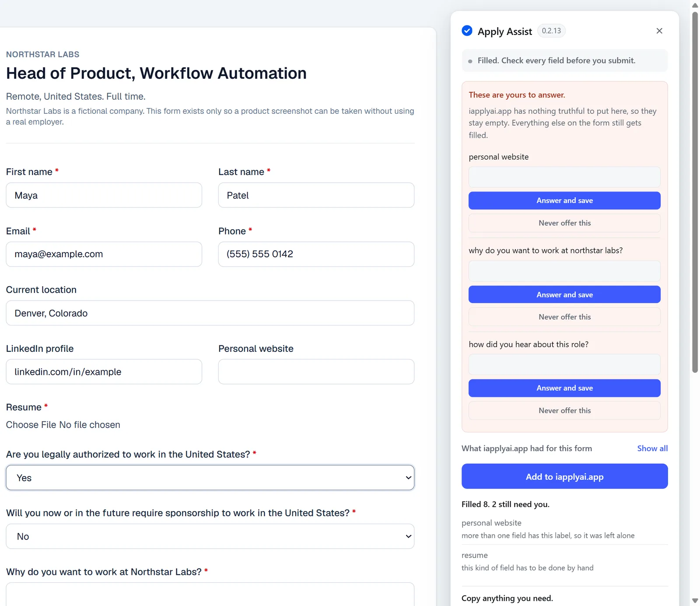Click the 'resume' entry in the still-needed list

point(475,555)
